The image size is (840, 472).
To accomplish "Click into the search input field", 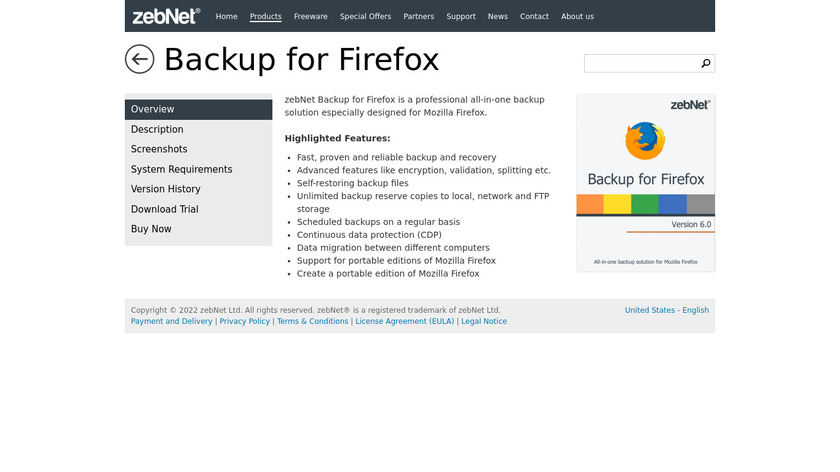I will coord(642,63).
